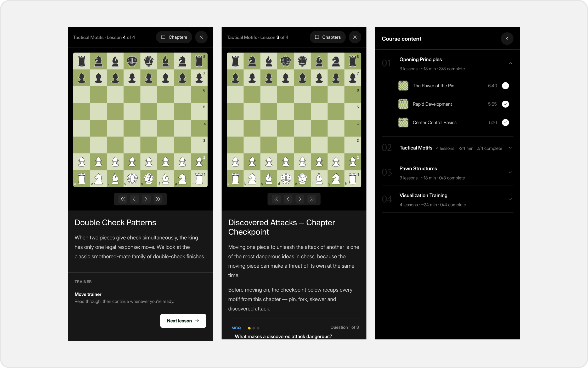Close the Lesson 4 of 4 panel
This screenshot has width=588, height=368.
click(x=201, y=37)
